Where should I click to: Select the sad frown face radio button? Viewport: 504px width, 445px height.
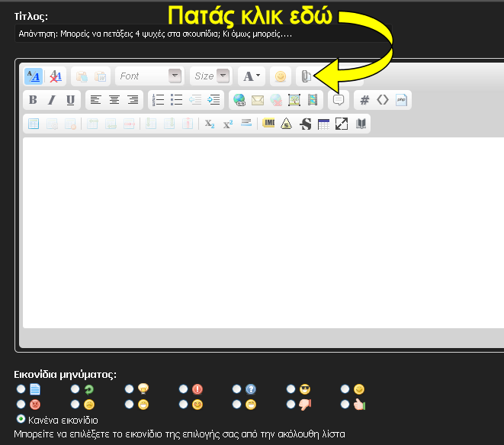(75, 404)
